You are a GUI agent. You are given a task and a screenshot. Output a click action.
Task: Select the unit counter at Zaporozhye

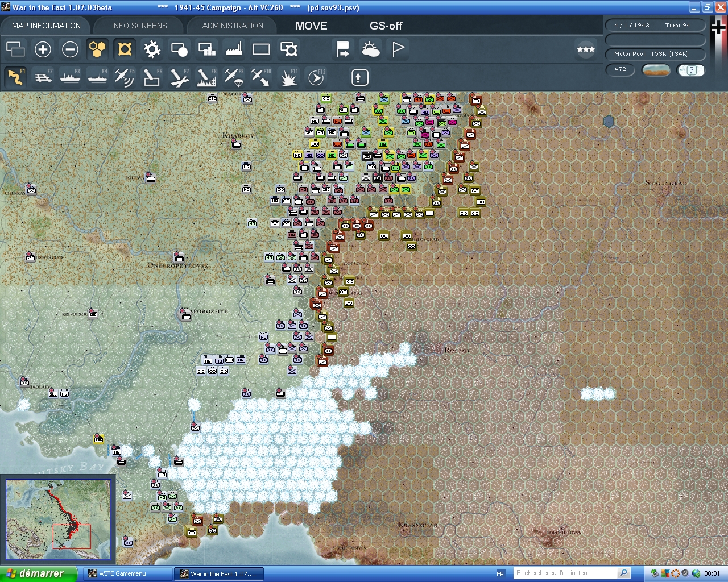pos(185,315)
